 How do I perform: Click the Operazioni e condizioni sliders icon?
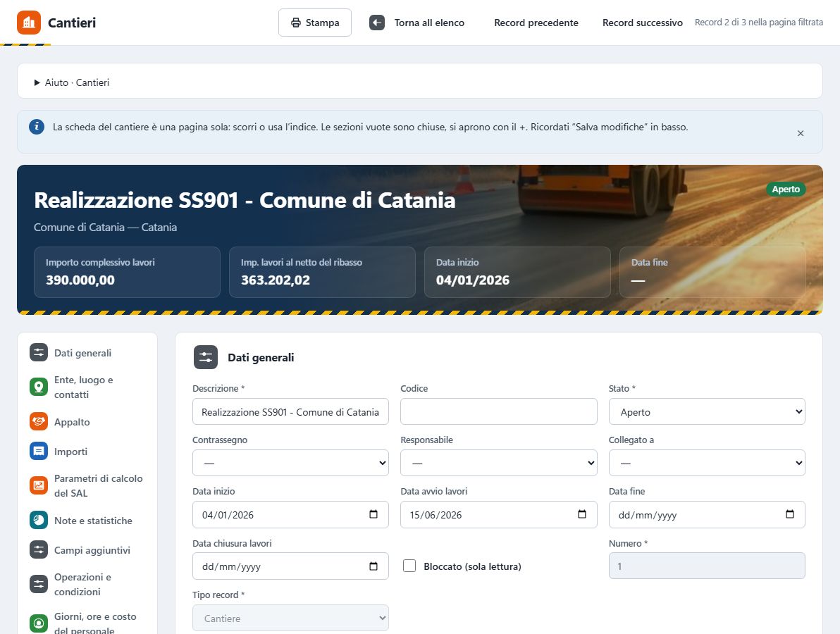[x=39, y=584]
